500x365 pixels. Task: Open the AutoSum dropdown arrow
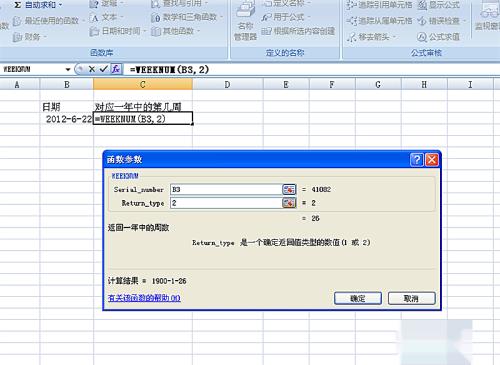pos(60,5)
